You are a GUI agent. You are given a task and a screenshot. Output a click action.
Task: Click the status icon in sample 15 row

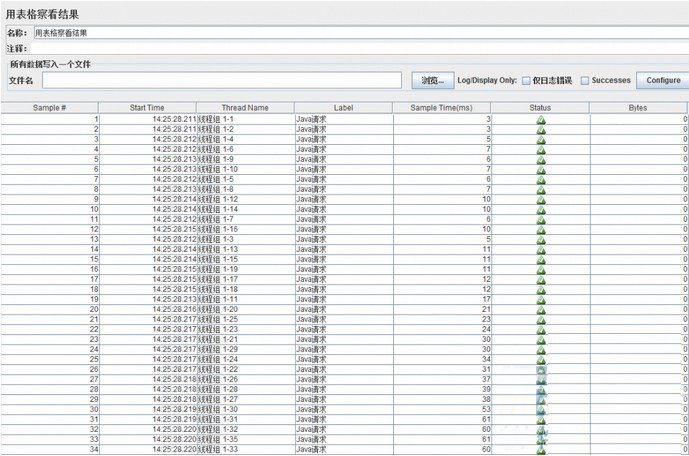541,259
